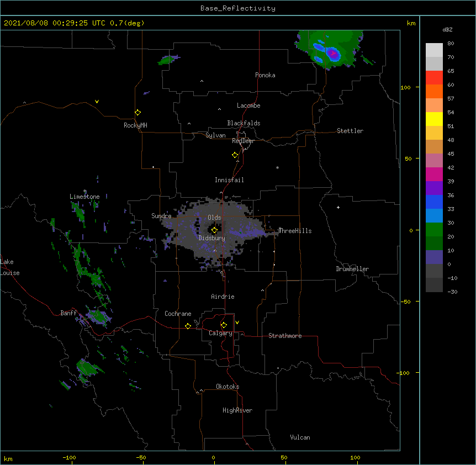Click the Ponoka city label

point(265,75)
